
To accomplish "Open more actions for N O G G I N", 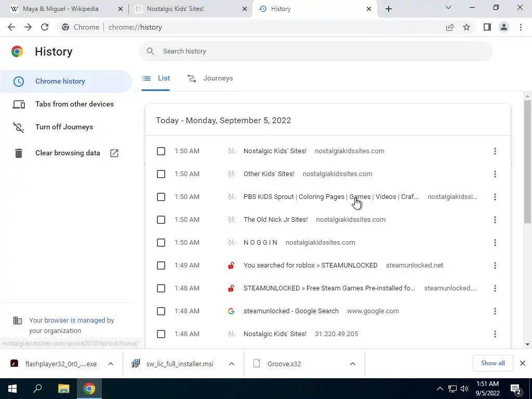I will coord(495,243).
